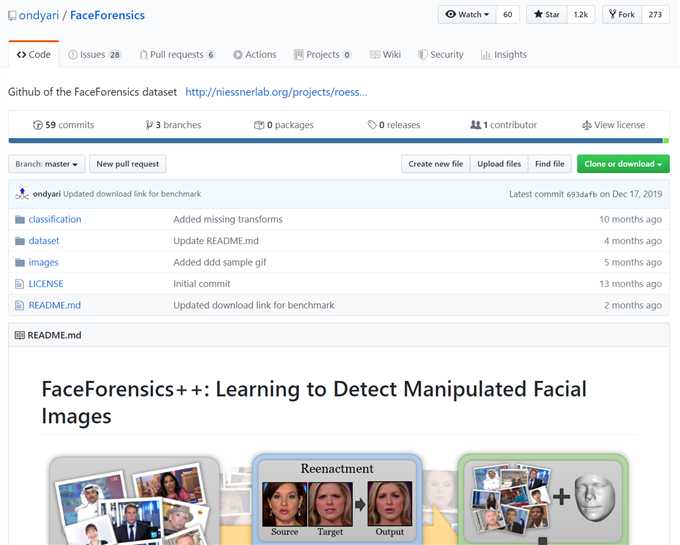Click the README.md header book icon
Image resolution: width=680 pixels, height=545 pixels.
pos(20,335)
